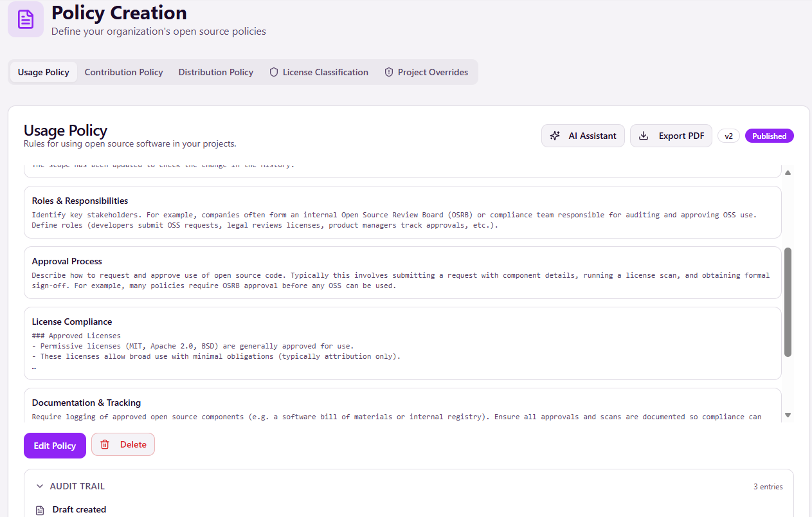Click the '3 entries' count text
Image resolution: width=812 pixels, height=517 pixels.
(x=768, y=487)
